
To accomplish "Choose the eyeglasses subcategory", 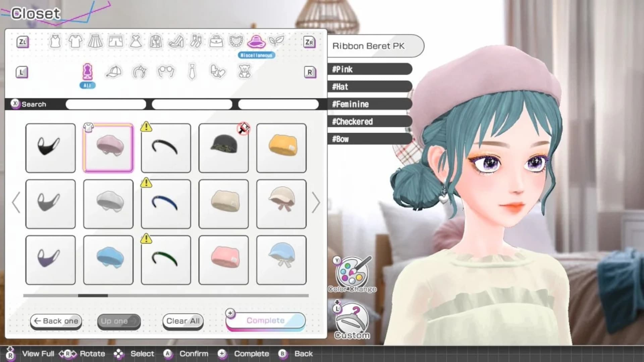I will click(x=166, y=72).
